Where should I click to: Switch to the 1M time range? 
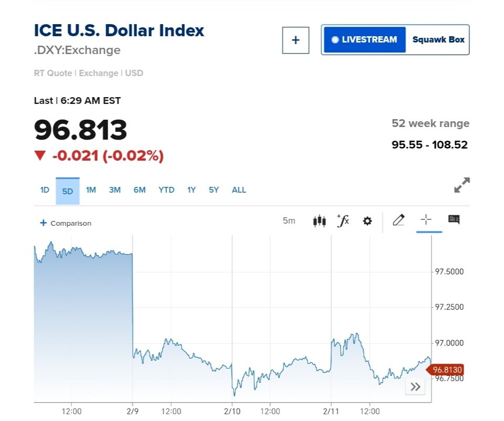(x=91, y=190)
